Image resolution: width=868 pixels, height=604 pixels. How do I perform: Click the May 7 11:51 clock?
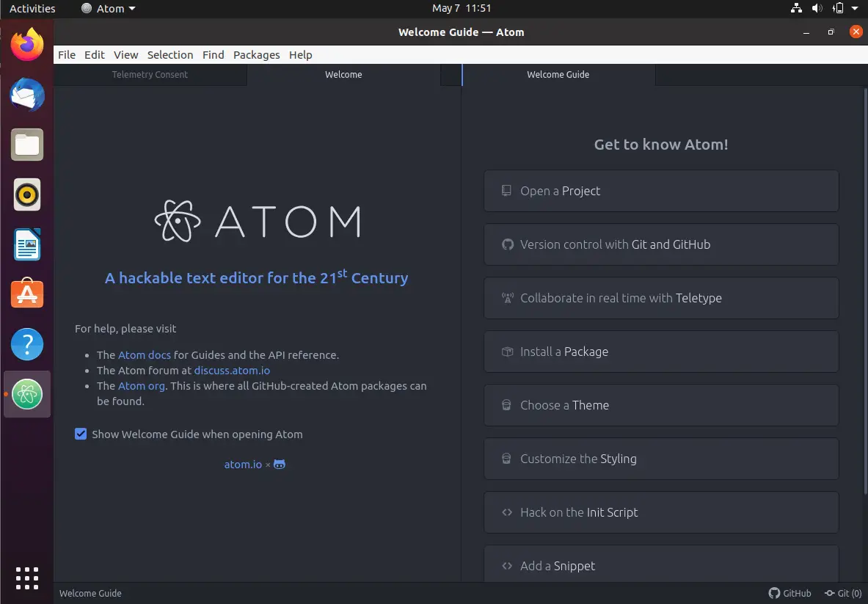tap(461, 8)
